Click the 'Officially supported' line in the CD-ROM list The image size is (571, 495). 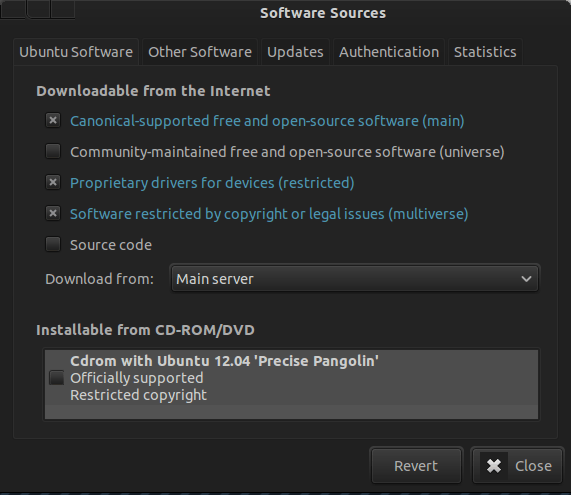tap(137, 378)
